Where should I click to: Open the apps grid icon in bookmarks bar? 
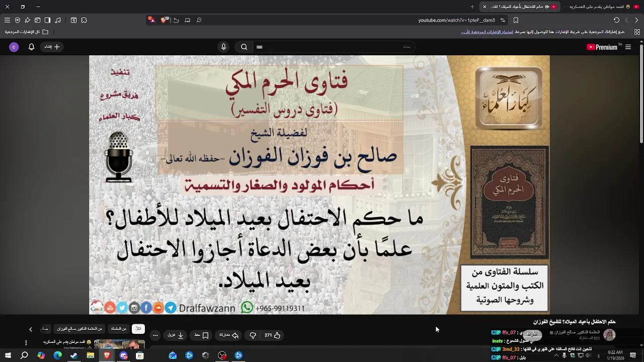[637, 32]
